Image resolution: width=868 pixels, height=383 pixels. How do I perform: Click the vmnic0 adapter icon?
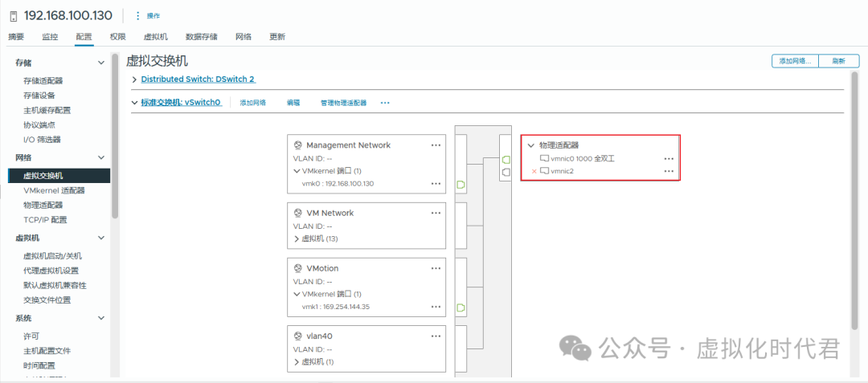pos(544,159)
